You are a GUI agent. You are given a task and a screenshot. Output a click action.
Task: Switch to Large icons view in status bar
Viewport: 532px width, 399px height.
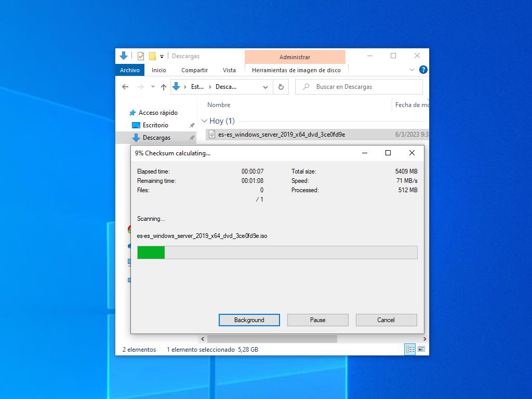pyautogui.click(x=421, y=349)
